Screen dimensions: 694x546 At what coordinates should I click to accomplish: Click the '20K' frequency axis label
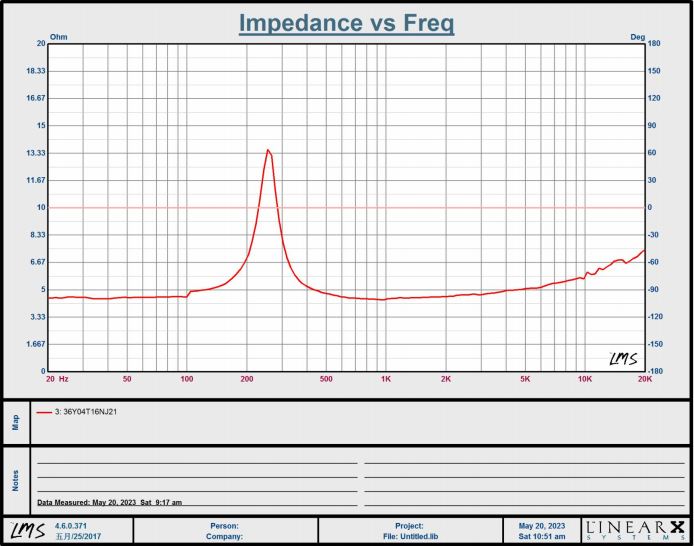tap(645, 379)
